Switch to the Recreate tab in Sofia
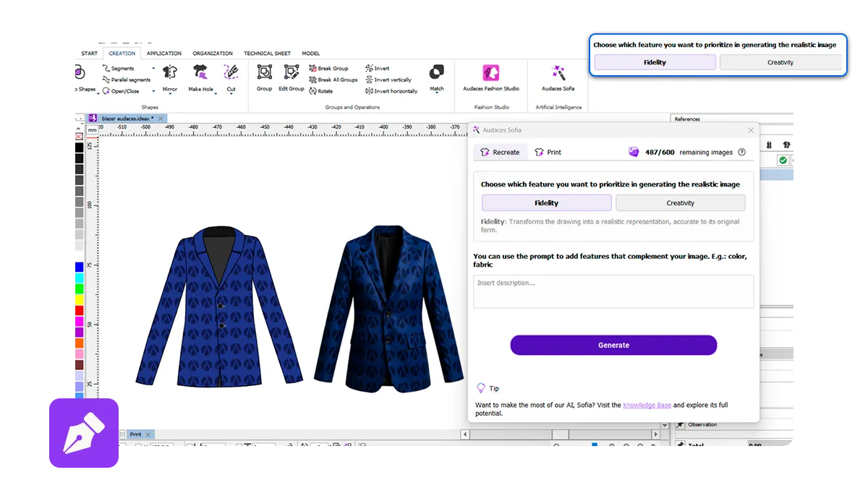Viewport: 868px width, 488px height. (x=501, y=152)
